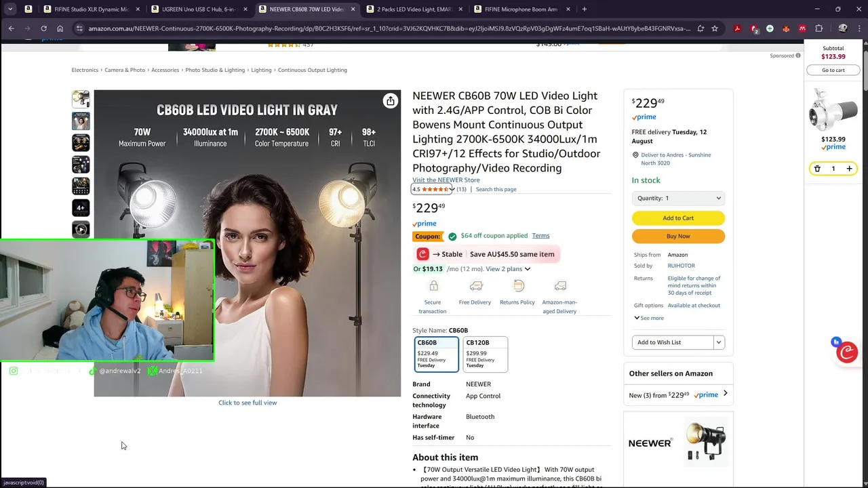This screenshot has height=488, width=868.
Task: Expand View 2 plans payment options
Action: tap(508, 269)
